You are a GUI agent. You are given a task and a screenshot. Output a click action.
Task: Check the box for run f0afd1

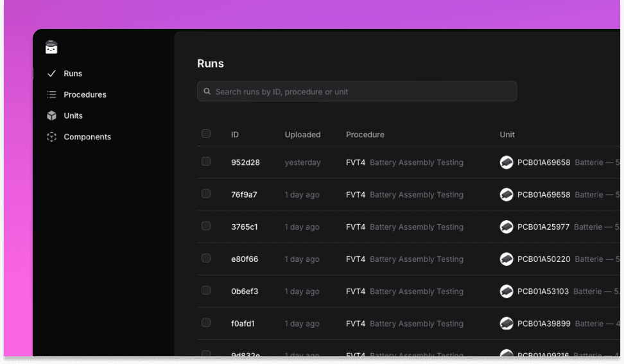click(x=205, y=323)
